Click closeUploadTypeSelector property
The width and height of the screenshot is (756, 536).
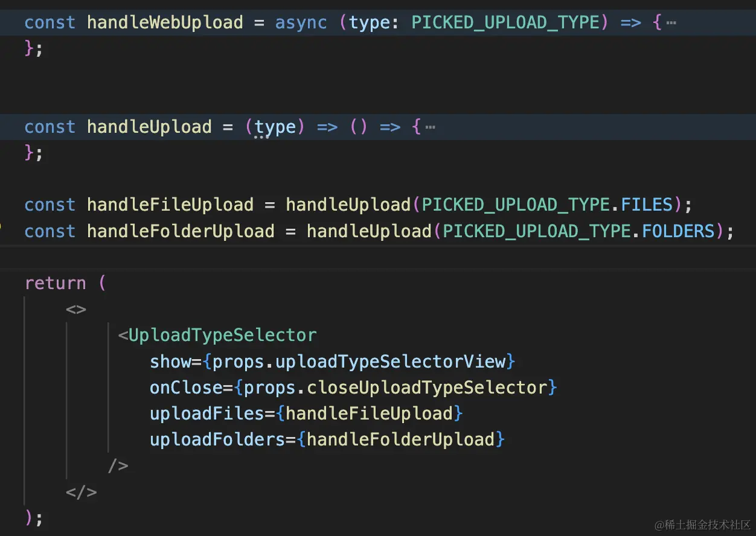click(427, 387)
